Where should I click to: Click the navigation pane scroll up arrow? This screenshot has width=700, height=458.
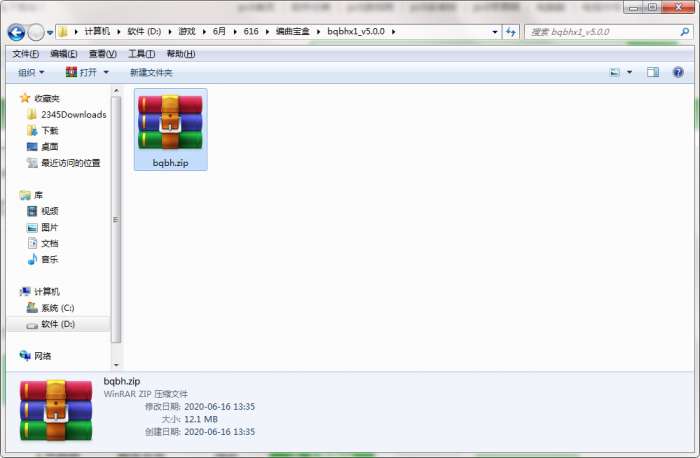(x=116, y=91)
